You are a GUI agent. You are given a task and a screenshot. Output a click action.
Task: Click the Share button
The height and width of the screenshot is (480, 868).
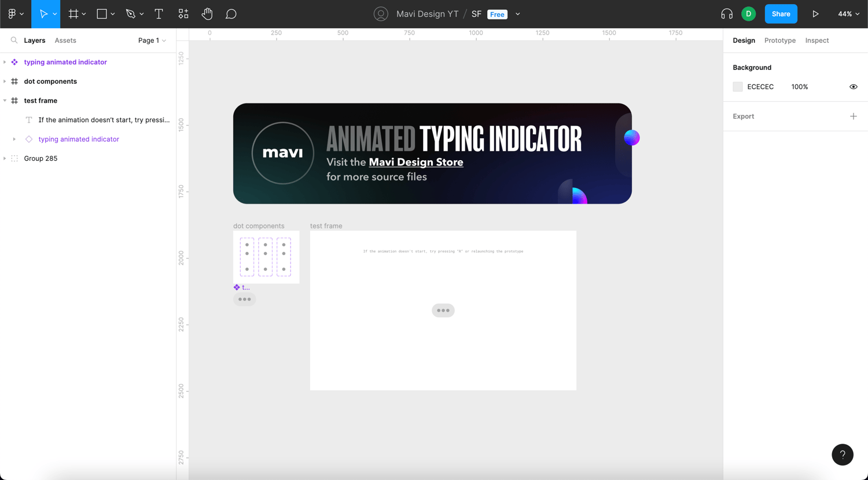pos(781,14)
